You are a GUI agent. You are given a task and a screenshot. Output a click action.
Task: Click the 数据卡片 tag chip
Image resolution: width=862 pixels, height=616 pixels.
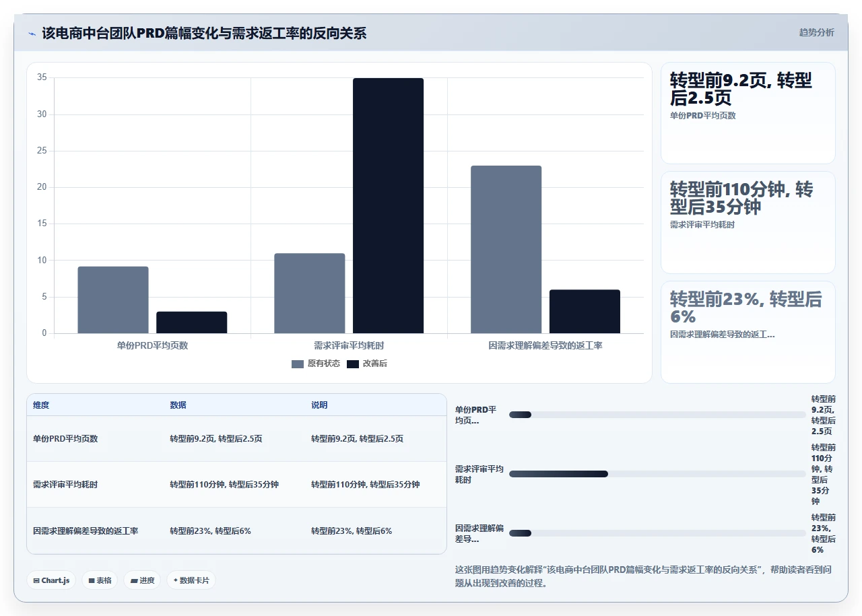tap(191, 580)
